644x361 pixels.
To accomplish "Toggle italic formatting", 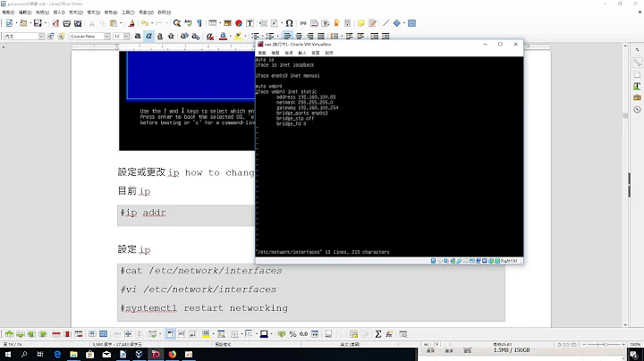I will point(149,36).
